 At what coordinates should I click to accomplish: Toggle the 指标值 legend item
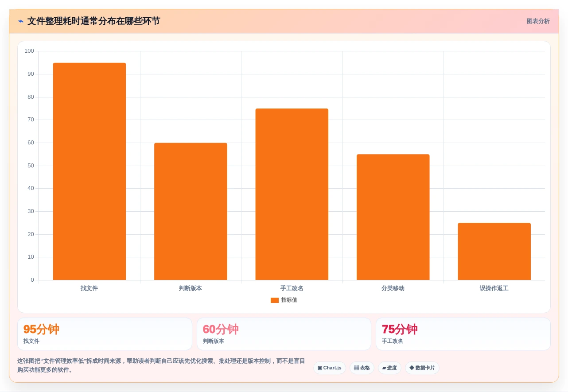[x=284, y=300]
